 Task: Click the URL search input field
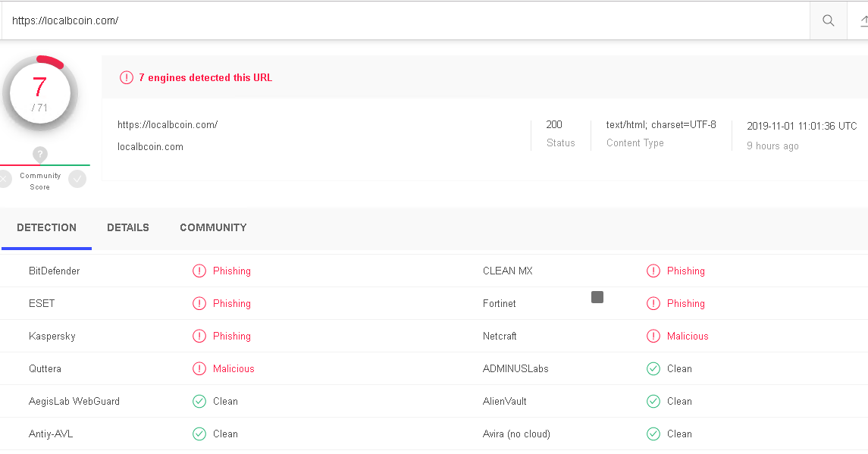(x=406, y=20)
